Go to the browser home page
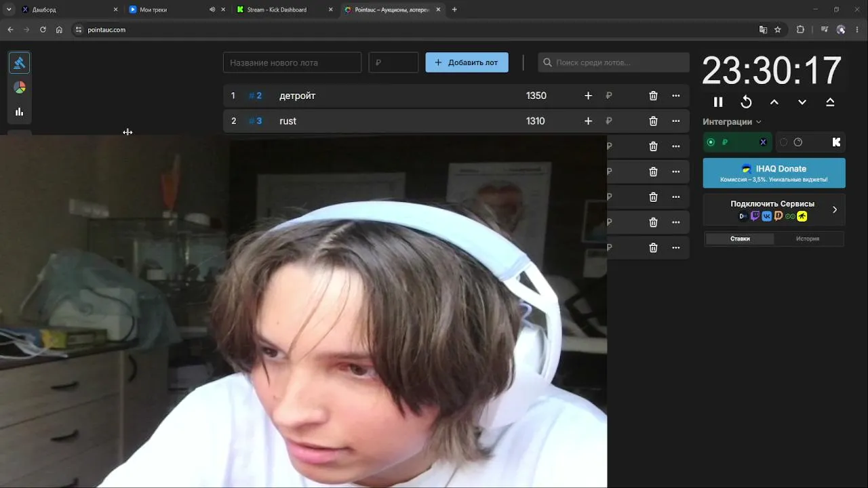This screenshot has width=868, height=488. point(59,30)
